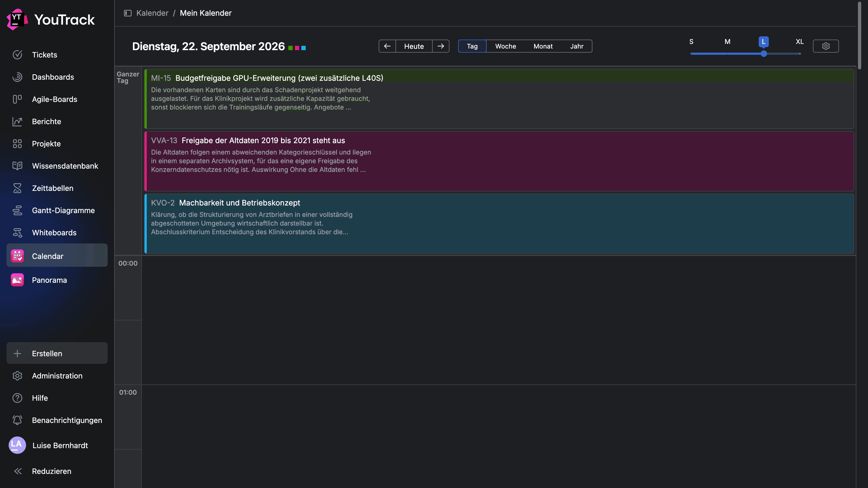This screenshot has width=868, height=488.
Task: Open event MI-15 Budgetfreigabe GPU-Erweiterung
Action: [499, 99]
